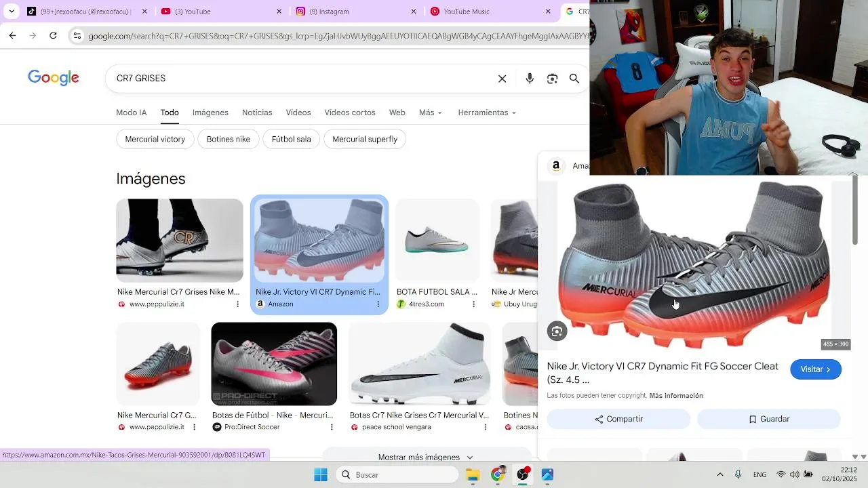Open the peppulizie.it CR7 Grises thumbnail
Viewport: 868px width, 488px height.
coord(180,241)
